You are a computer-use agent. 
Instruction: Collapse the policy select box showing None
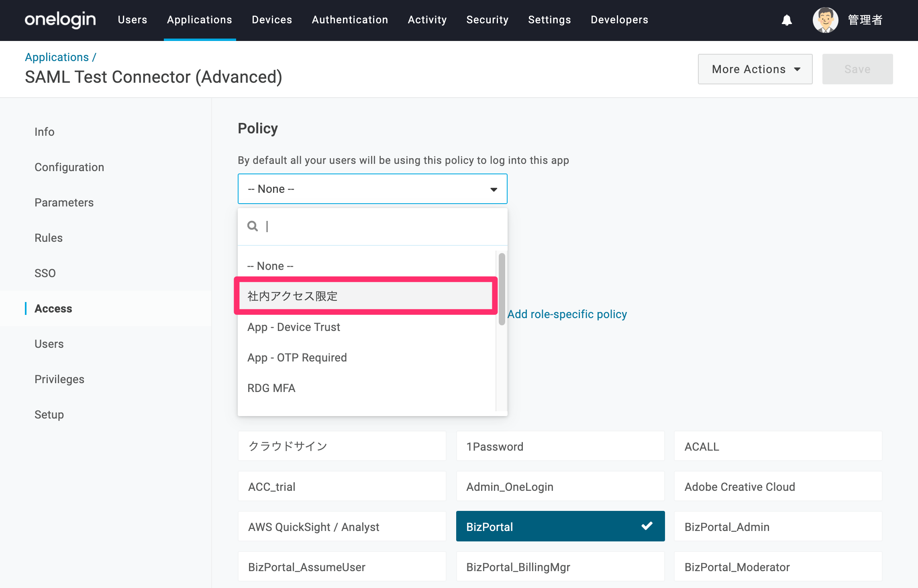click(x=373, y=189)
